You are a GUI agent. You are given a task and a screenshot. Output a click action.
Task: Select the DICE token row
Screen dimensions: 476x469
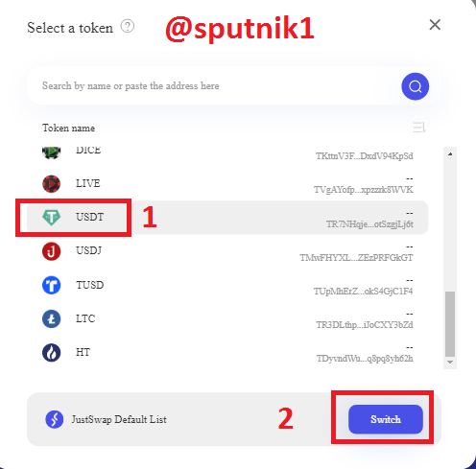[227, 152]
